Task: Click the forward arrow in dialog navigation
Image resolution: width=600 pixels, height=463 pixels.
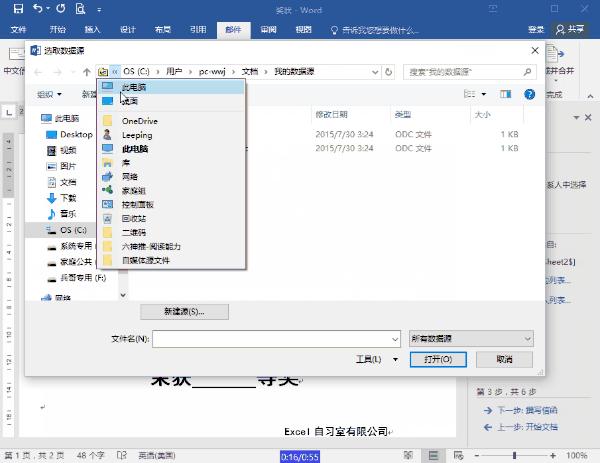Action: click(x=57, y=72)
